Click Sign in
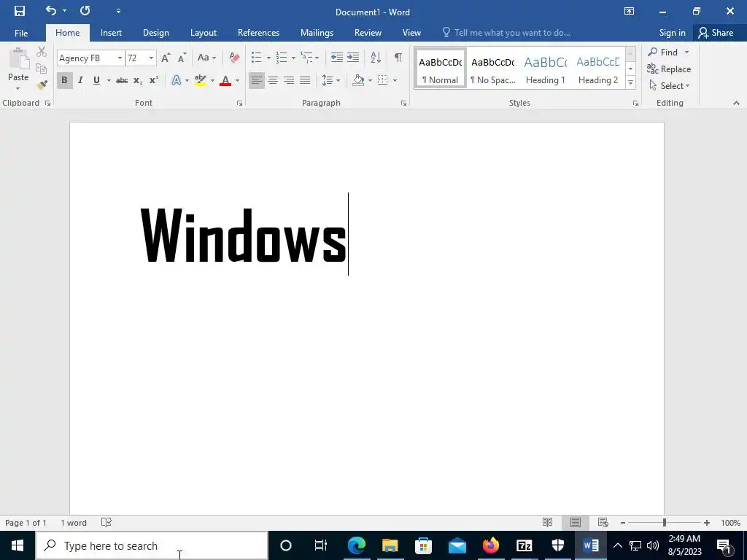The height and width of the screenshot is (560, 747). click(672, 33)
